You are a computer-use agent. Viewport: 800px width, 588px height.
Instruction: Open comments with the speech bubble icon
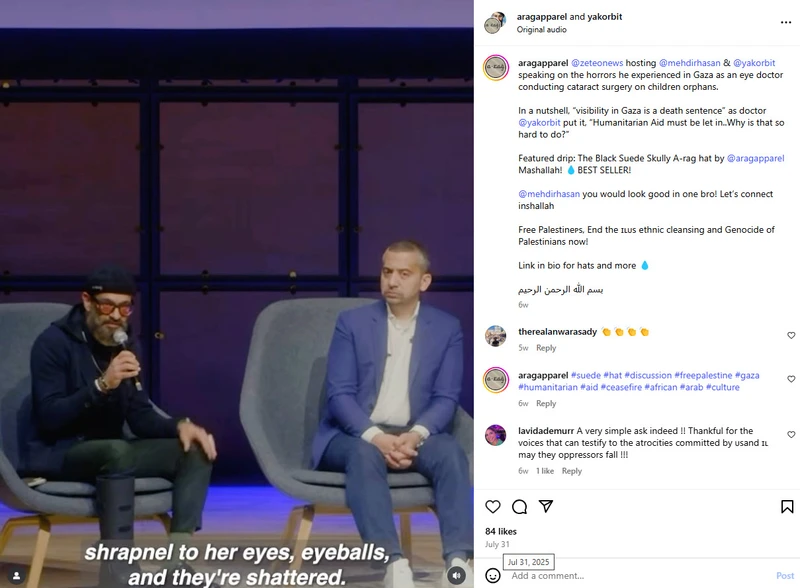pyautogui.click(x=519, y=506)
